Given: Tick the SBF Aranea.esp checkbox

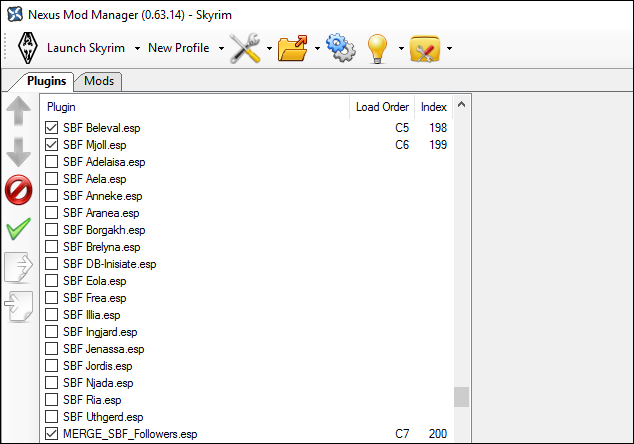Looking at the screenshot, I should pos(51,213).
